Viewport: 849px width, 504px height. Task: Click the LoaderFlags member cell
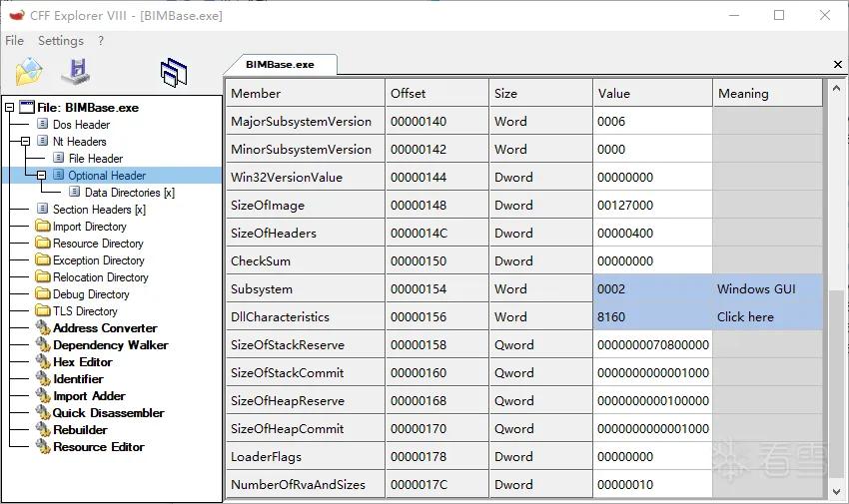click(305, 456)
